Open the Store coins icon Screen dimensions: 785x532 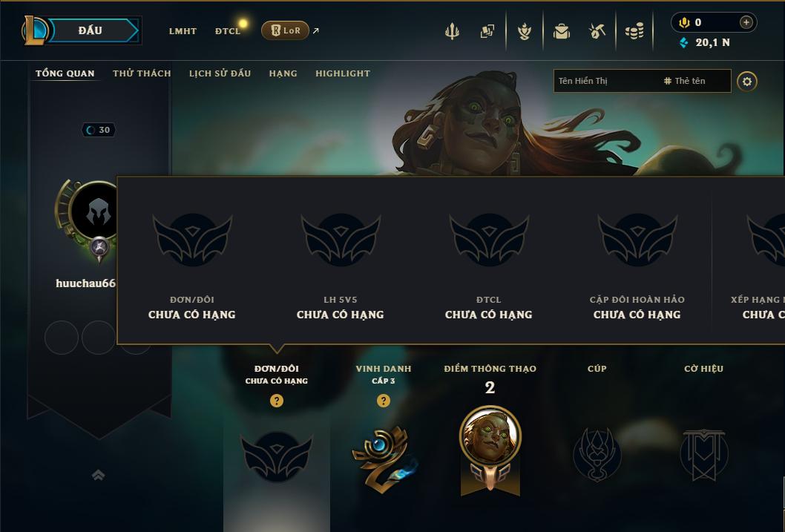(x=634, y=32)
